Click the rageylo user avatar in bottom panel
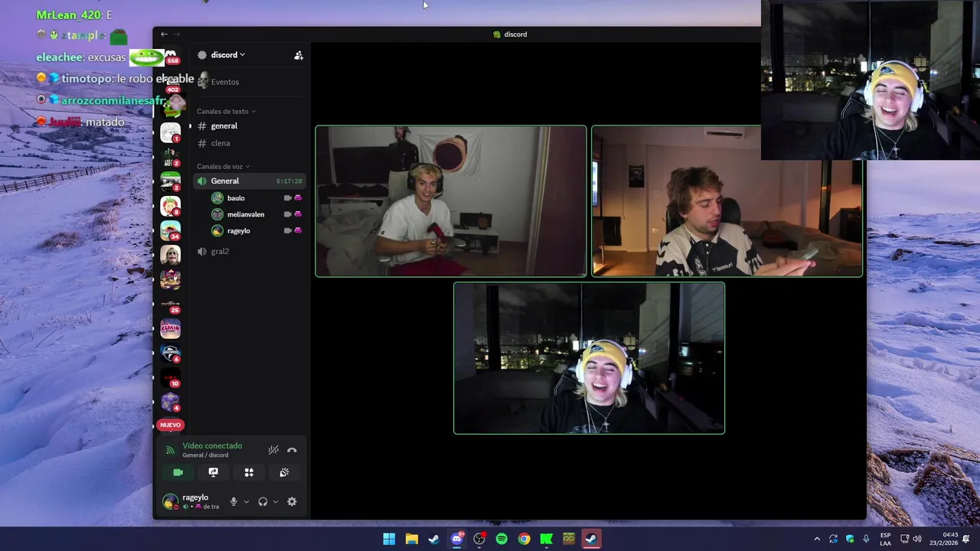Image resolution: width=980 pixels, height=551 pixels. tap(170, 502)
